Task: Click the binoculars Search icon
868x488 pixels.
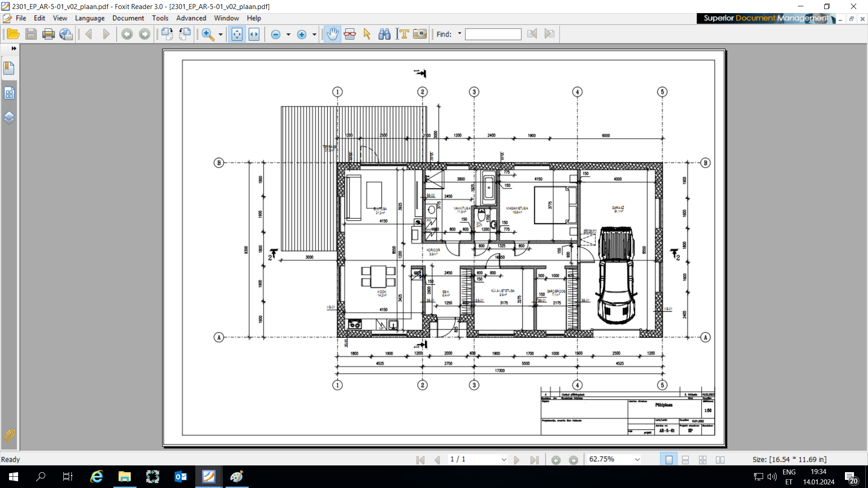Action: (384, 34)
